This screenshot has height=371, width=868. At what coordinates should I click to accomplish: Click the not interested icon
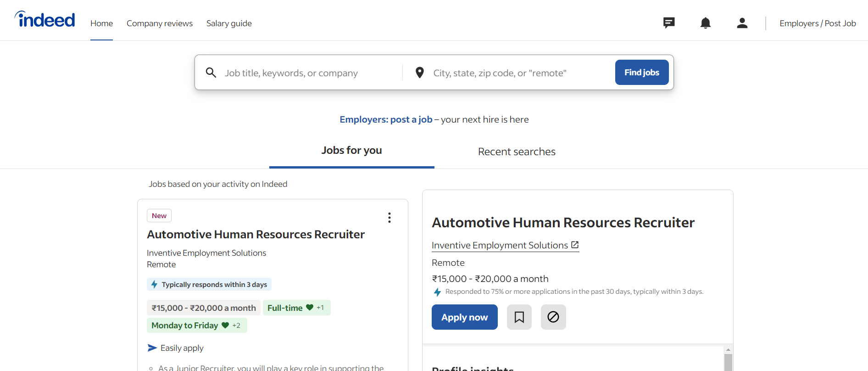coord(553,317)
